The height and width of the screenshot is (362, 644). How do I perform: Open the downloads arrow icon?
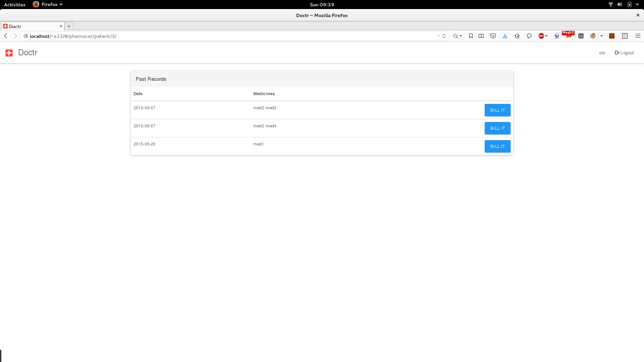tap(505, 36)
